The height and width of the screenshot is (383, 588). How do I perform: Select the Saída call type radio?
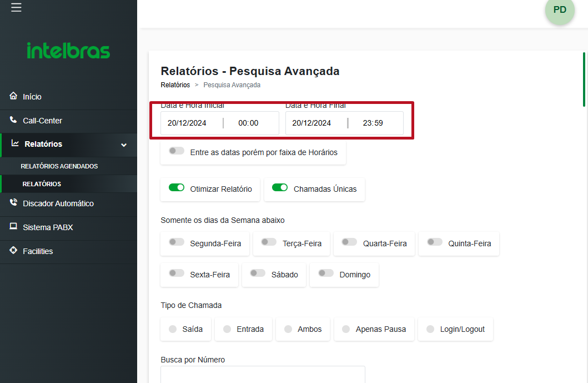(x=173, y=329)
